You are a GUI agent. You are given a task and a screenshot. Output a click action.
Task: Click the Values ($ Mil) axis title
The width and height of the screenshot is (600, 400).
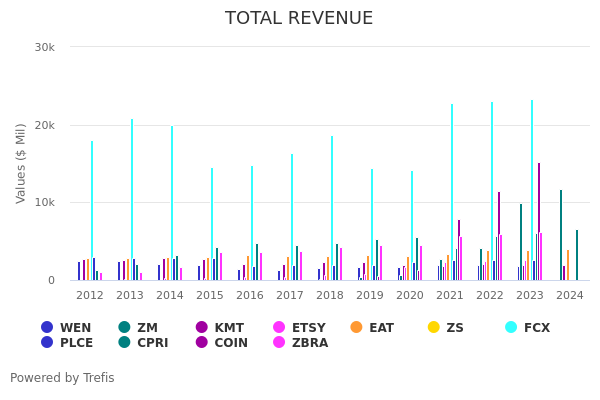point(21,163)
